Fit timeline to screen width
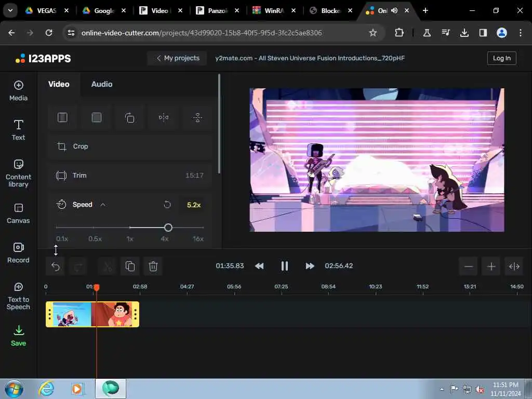The height and width of the screenshot is (399, 532). tap(514, 267)
